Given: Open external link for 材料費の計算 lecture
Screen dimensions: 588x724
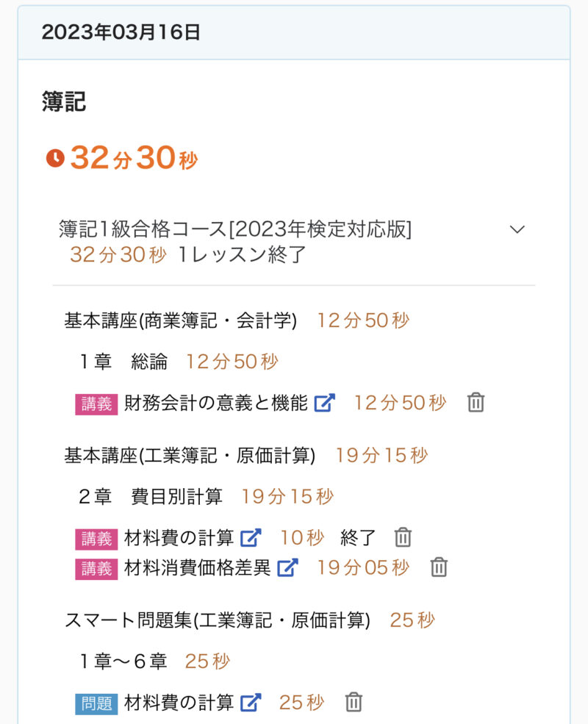Looking at the screenshot, I should coord(251,538).
